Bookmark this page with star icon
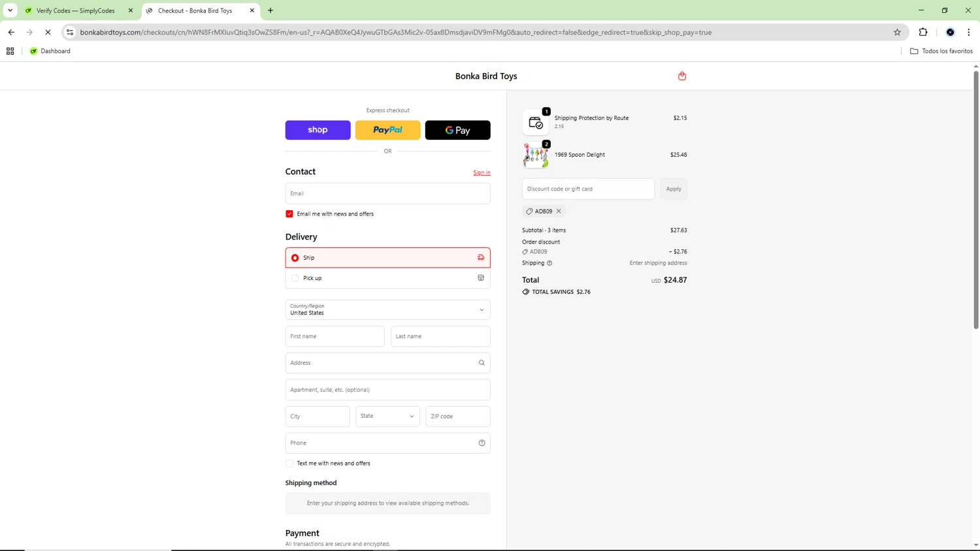Image resolution: width=980 pixels, height=551 pixels. point(897,32)
